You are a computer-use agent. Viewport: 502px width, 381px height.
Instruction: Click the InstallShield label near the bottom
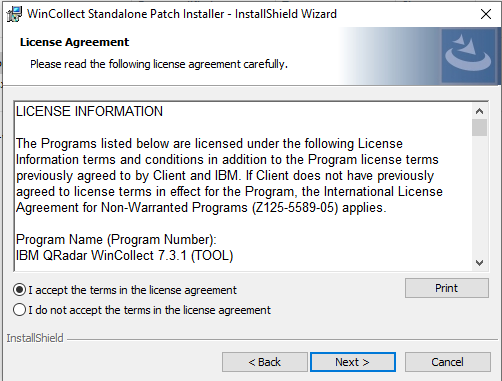click(x=35, y=338)
